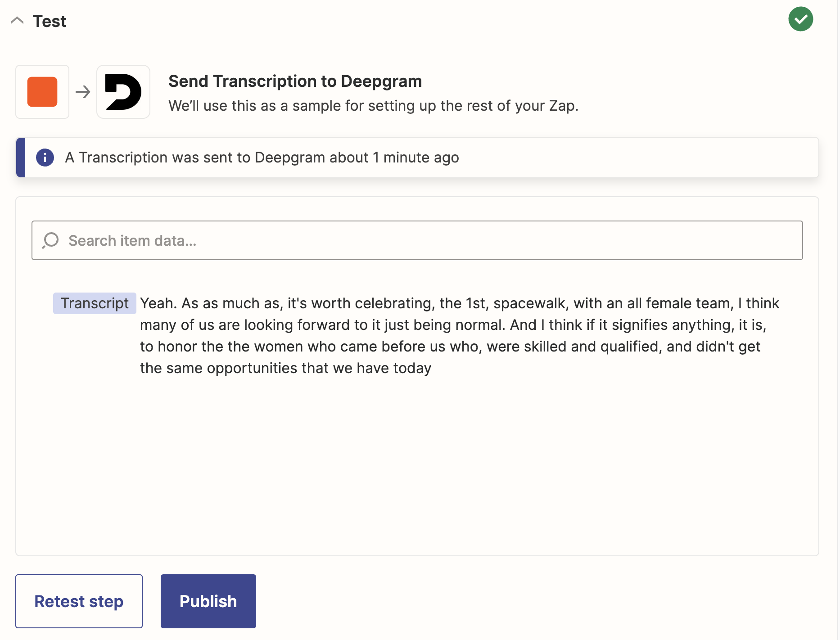The width and height of the screenshot is (840, 640).
Task: Click the arrow between the app icons
Action: point(83,92)
